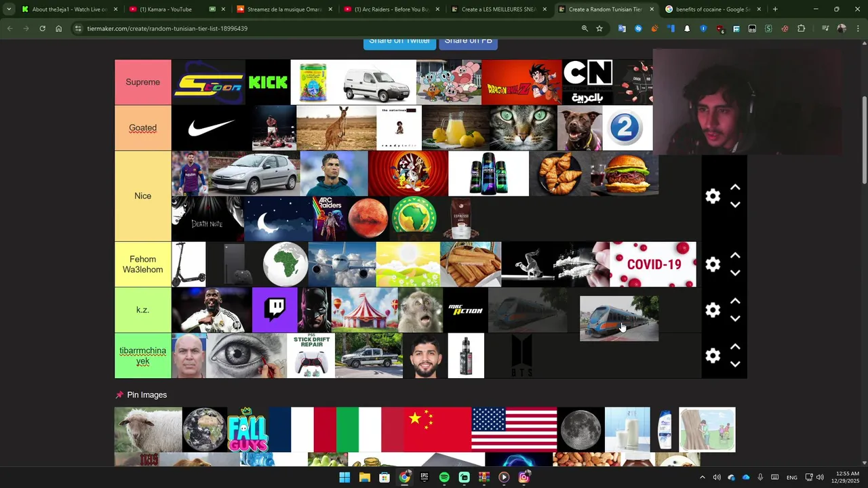This screenshot has width=868, height=488.
Task: Select the Death Note image in Nice
Action: point(208,219)
